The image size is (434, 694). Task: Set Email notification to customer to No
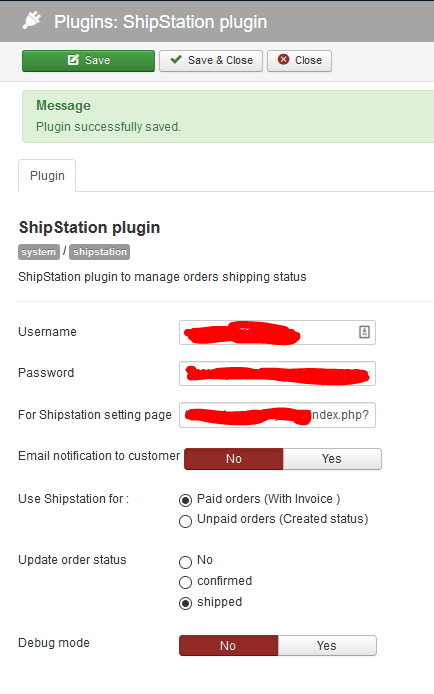[234, 459]
